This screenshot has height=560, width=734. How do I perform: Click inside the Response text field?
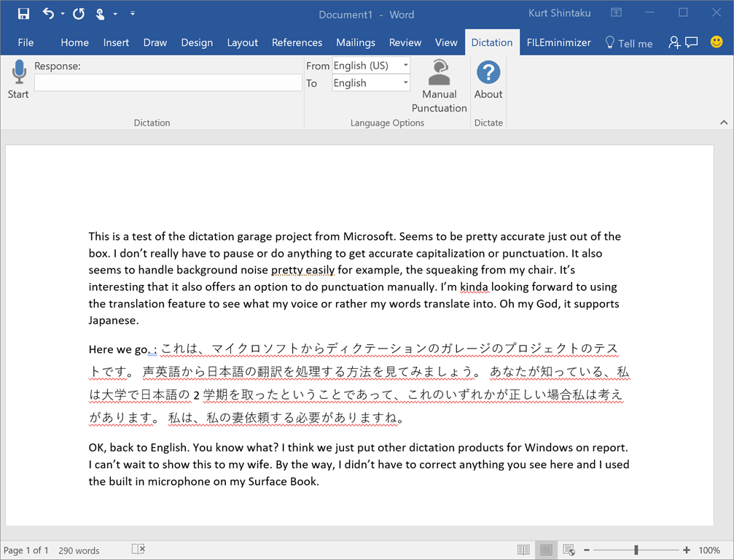click(168, 83)
